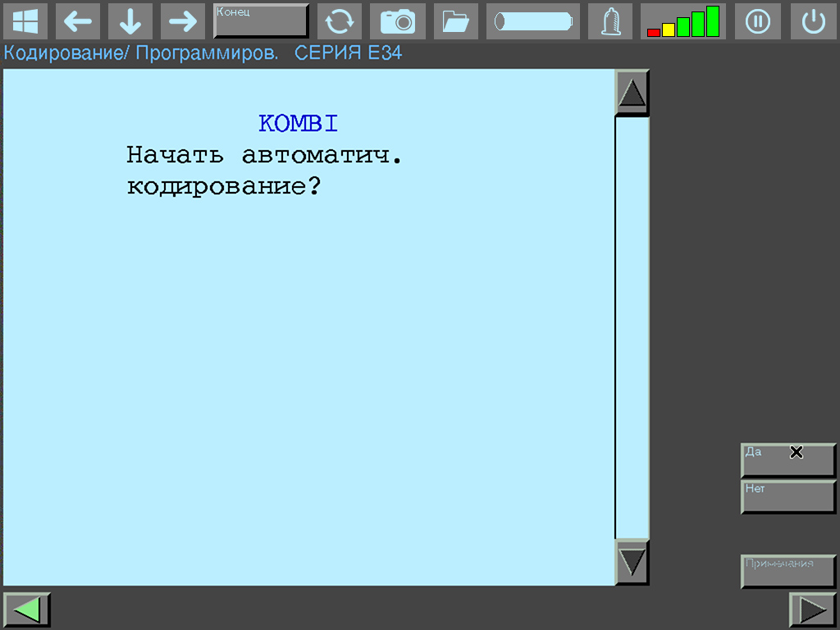
Task: Click the down arrow toolbar icon
Action: click(x=130, y=21)
